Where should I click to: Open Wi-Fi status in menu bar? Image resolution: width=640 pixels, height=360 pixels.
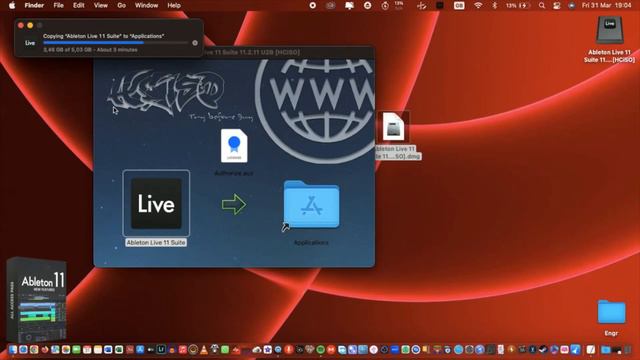[x=478, y=5]
